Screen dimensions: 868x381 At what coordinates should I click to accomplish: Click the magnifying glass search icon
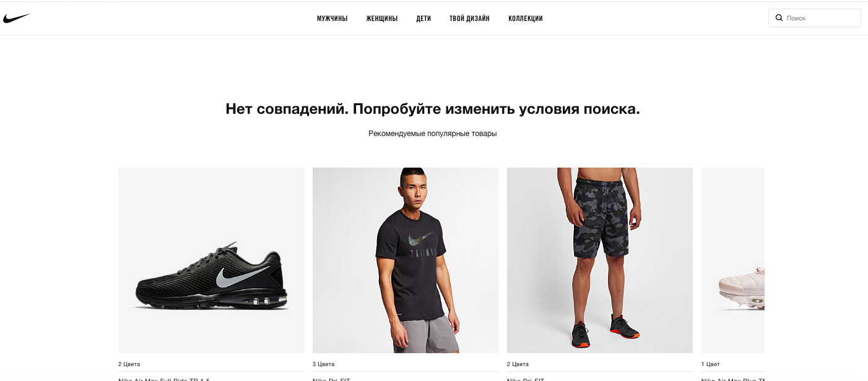click(779, 18)
